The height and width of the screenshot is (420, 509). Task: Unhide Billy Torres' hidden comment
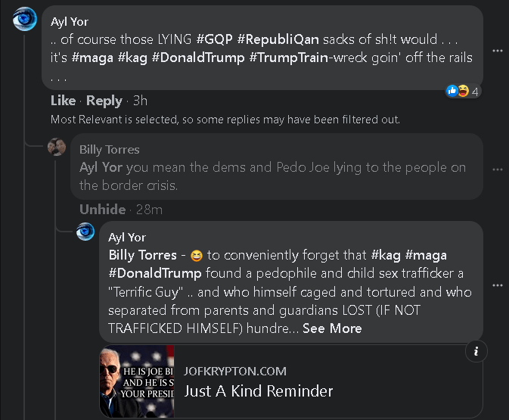click(102, 209)
